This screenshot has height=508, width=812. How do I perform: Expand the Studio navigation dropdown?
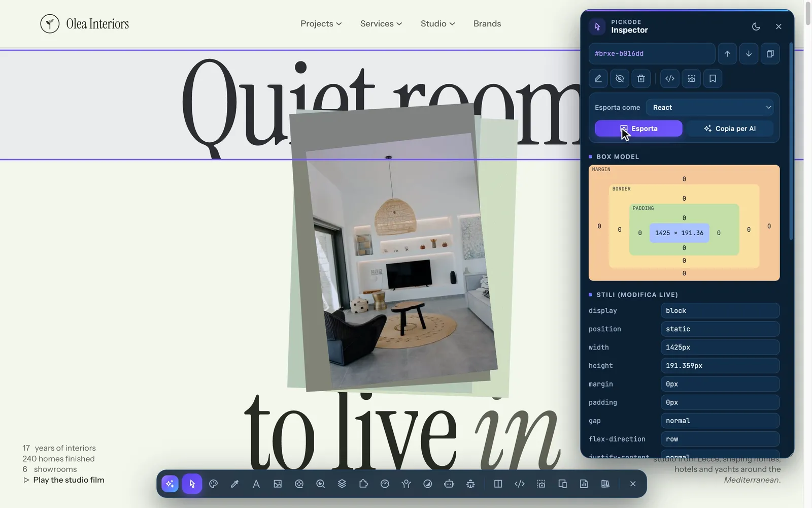(438, 24)
